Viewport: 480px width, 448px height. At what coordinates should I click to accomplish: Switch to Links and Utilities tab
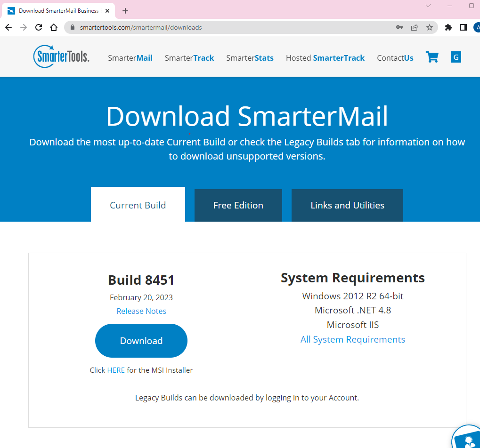point(347,205)
